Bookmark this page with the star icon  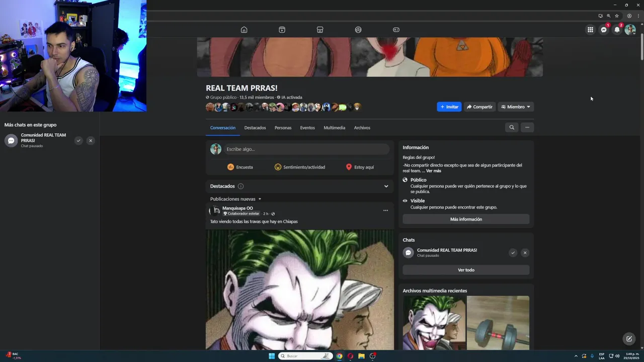click(x=617, y=16)
